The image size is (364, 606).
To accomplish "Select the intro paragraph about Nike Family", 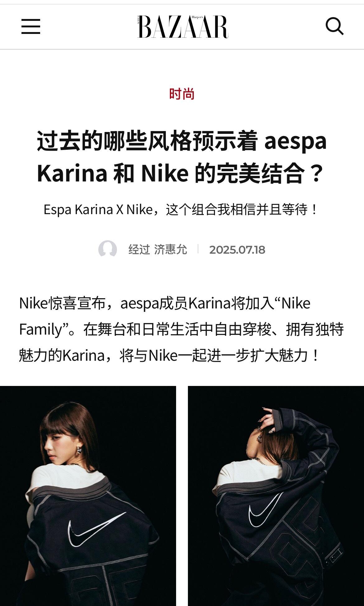I will click(181, 329).
